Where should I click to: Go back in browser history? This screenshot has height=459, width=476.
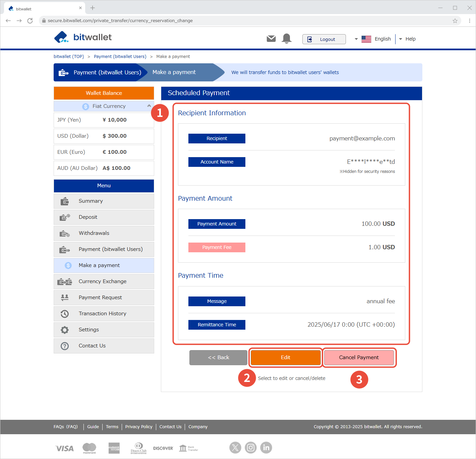click(x=8, y=21)
